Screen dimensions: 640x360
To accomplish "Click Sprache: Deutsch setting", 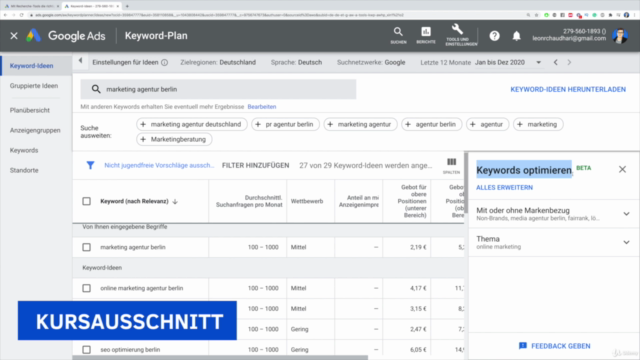I will coord(296,62).
